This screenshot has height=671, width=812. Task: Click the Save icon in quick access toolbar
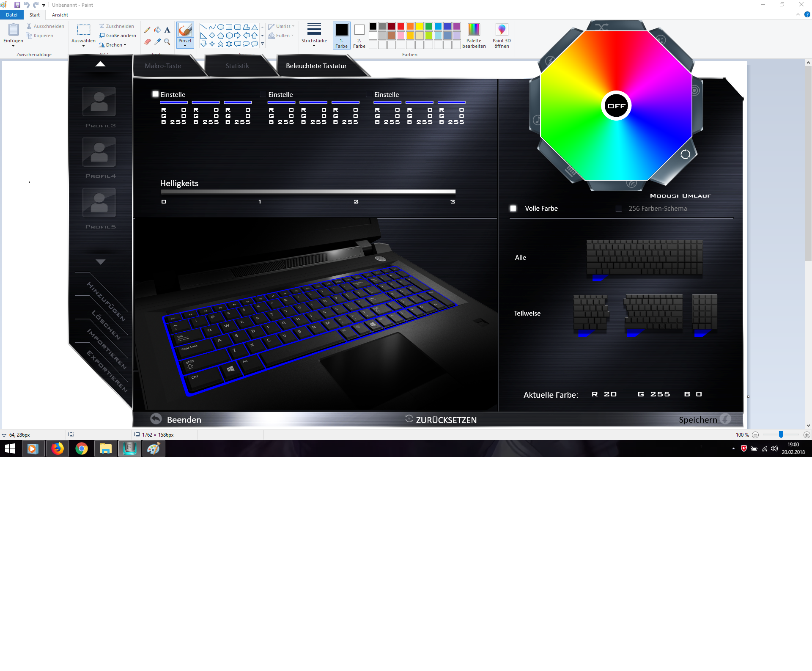(17, 5)
